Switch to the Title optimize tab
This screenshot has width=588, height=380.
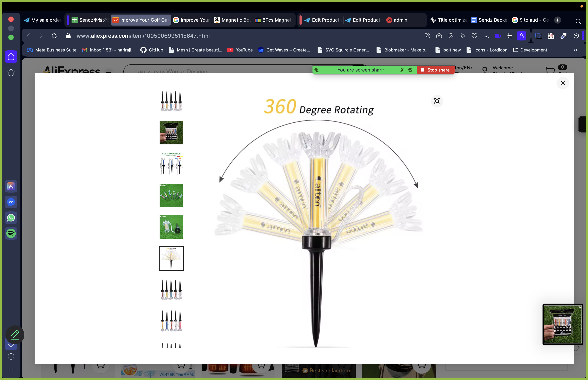click(x=449, y=20)
